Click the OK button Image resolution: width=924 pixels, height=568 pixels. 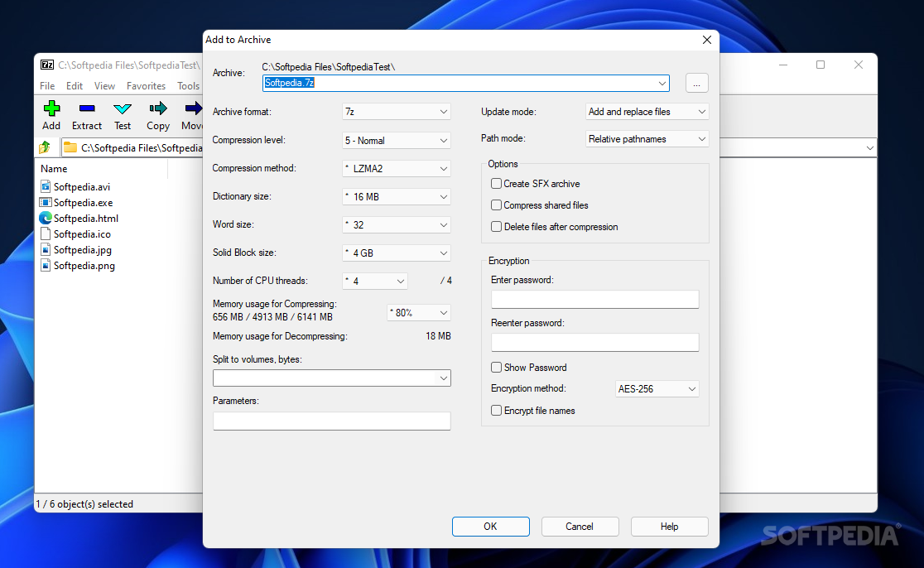click(x=490, y=527)
